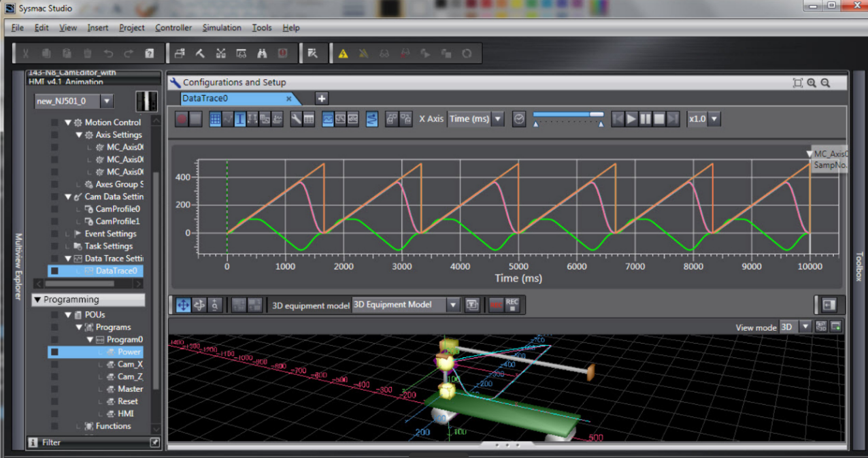Open the X Axis Time (ms) dropdown
The width and height of the screenshot is (868, 458).
click(475, 119)
